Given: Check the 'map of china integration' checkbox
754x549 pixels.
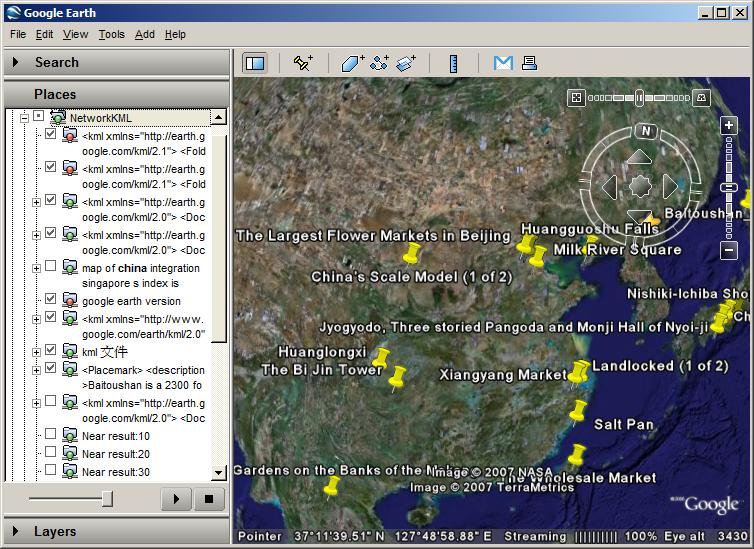Looking at the screenshot, I should point(50,266).
